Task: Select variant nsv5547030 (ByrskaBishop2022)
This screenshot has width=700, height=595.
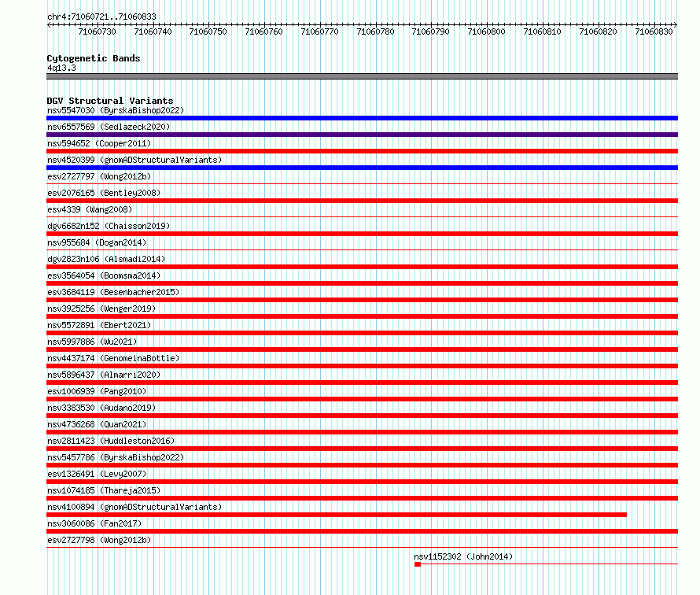Action: click(x=116, y=110)
